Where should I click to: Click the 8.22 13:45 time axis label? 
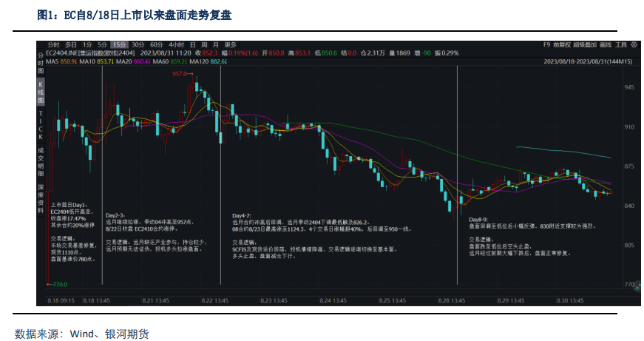pos(215,301)
